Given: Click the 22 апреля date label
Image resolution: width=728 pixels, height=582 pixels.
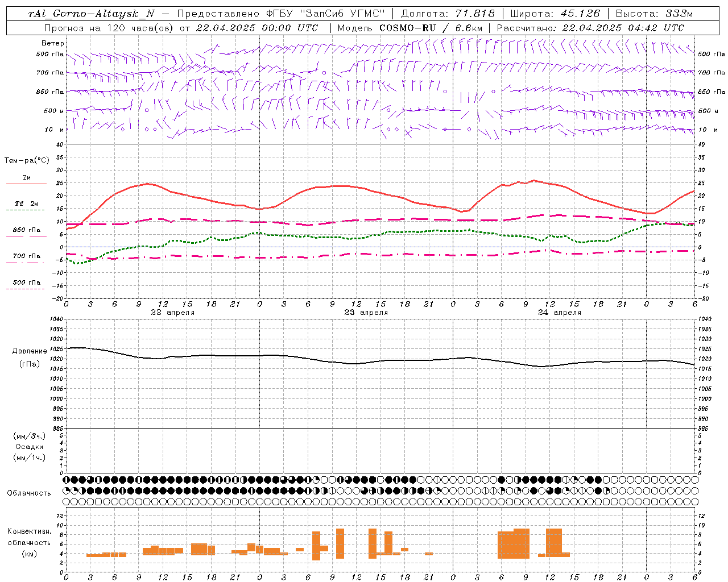Looking at the screenshot, I should (172, 312).
